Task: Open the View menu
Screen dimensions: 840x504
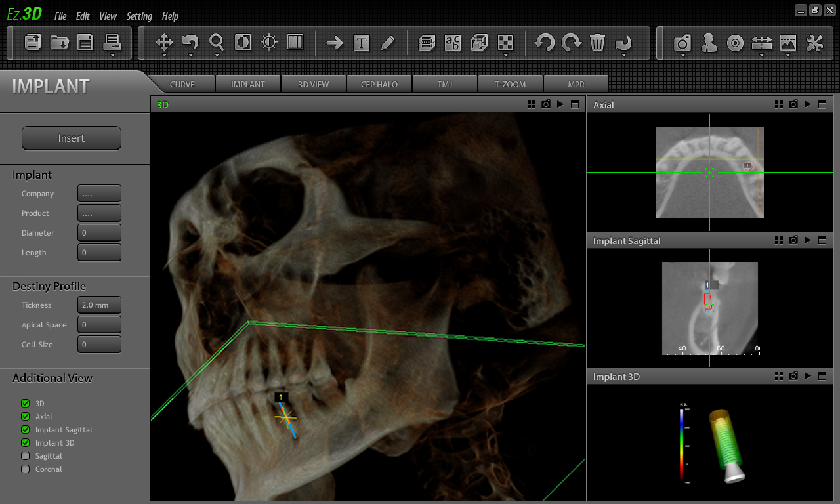Action: coord(108,16)
